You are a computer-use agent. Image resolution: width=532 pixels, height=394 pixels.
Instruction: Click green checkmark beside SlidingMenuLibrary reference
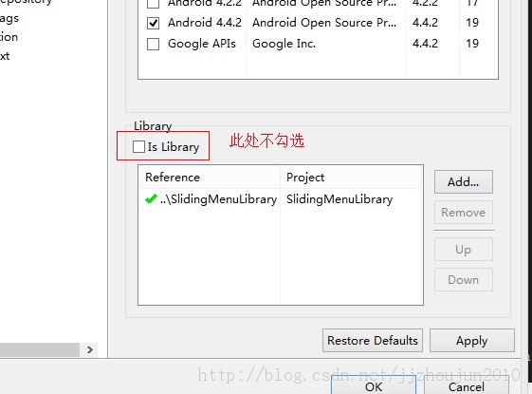151,198
